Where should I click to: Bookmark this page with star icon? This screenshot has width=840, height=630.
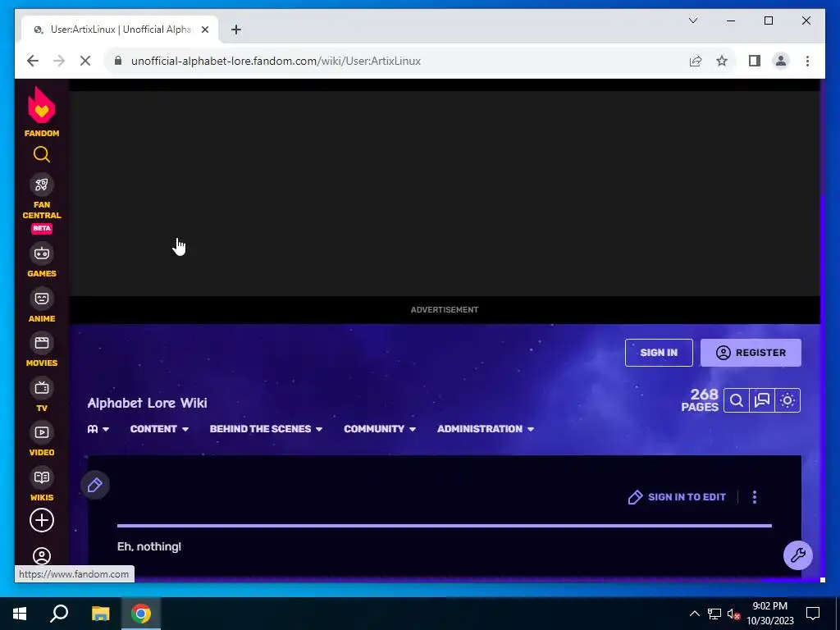coord(722,61)
